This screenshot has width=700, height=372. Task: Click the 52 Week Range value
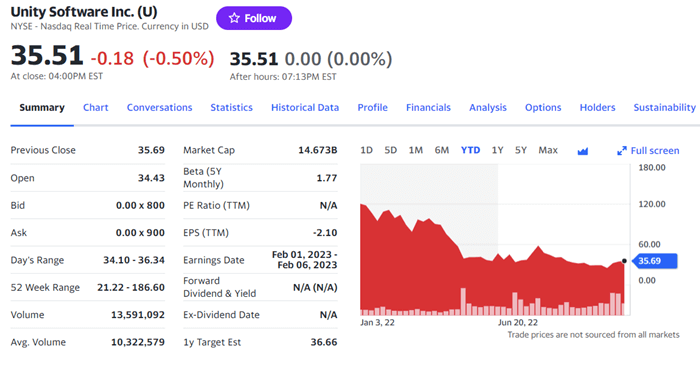[131, 287]
